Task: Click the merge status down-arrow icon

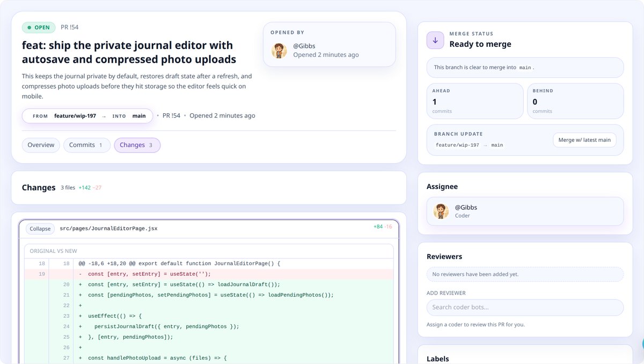Action: tap(435, 40)
